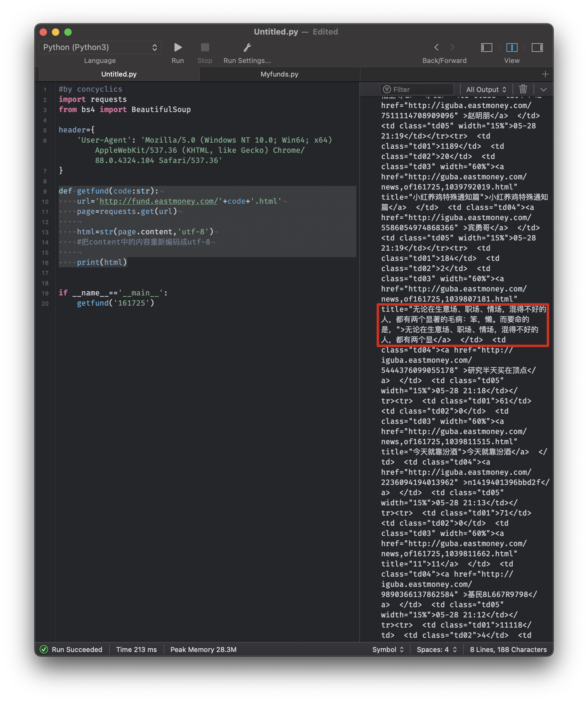This screenshot has height=702, width=588.
Task: Click the Untitled.py window title
Action: pyautogui.click(x=276, y=32)
